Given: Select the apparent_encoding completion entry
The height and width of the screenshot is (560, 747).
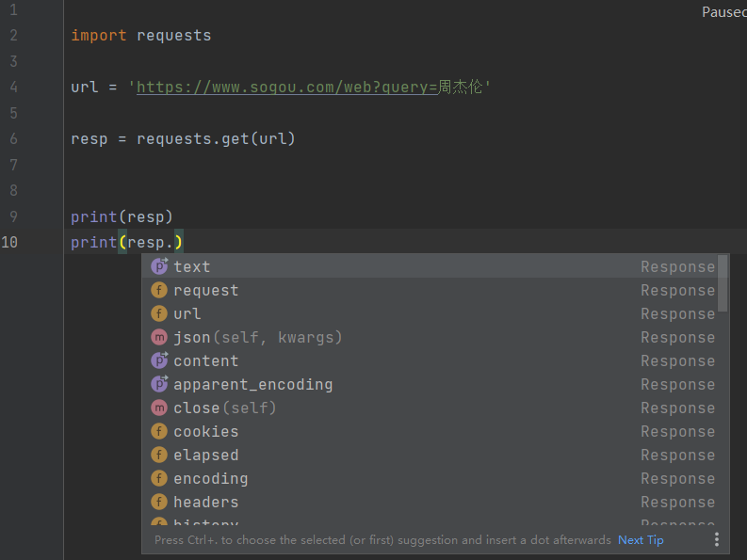Looking at the screenshot, I should pyautogui.click(x=252, y=384).
